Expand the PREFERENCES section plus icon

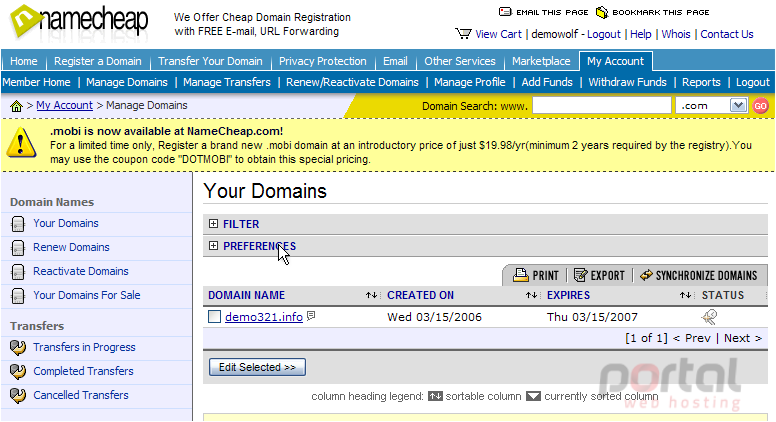[213, 245]
